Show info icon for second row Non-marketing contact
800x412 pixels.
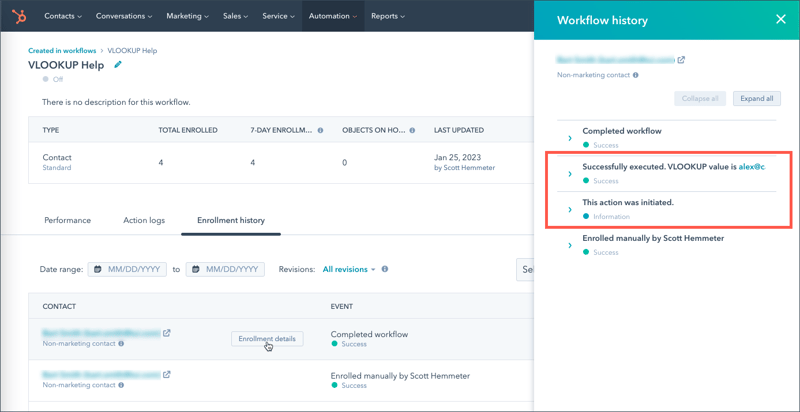121,385
